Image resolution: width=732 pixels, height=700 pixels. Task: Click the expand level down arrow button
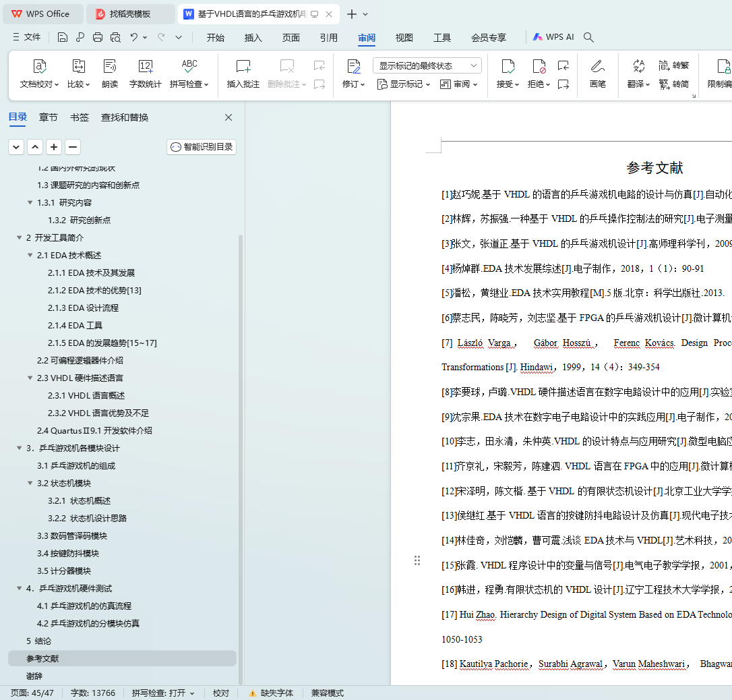[x=16, y=147]
